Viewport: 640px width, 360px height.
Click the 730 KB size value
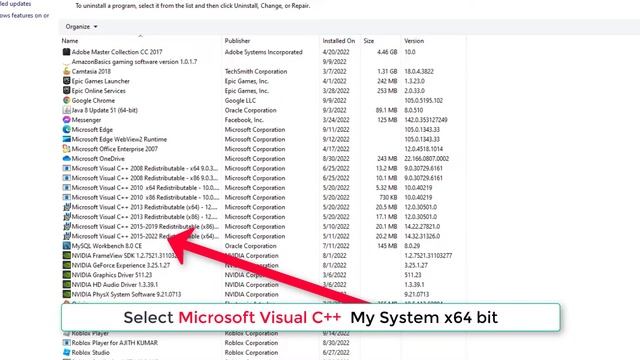coord(388,197)
